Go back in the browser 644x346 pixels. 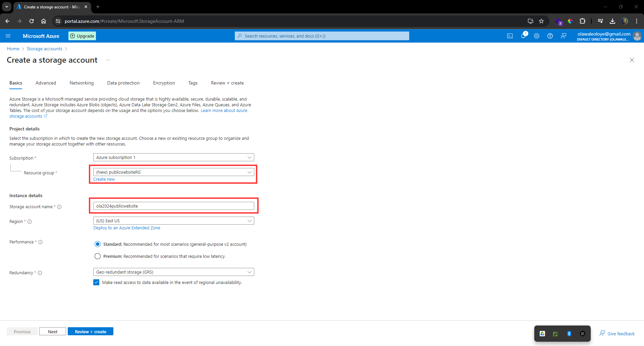7,21
